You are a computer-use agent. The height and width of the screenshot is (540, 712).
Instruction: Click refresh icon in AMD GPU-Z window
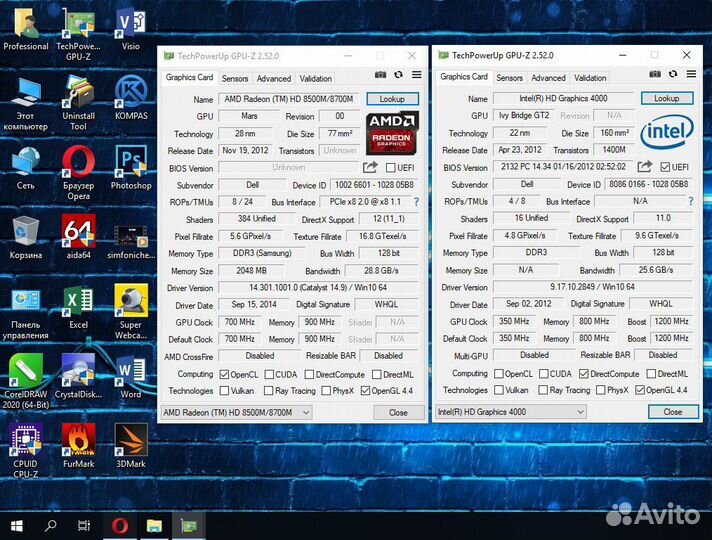[398, 75]
